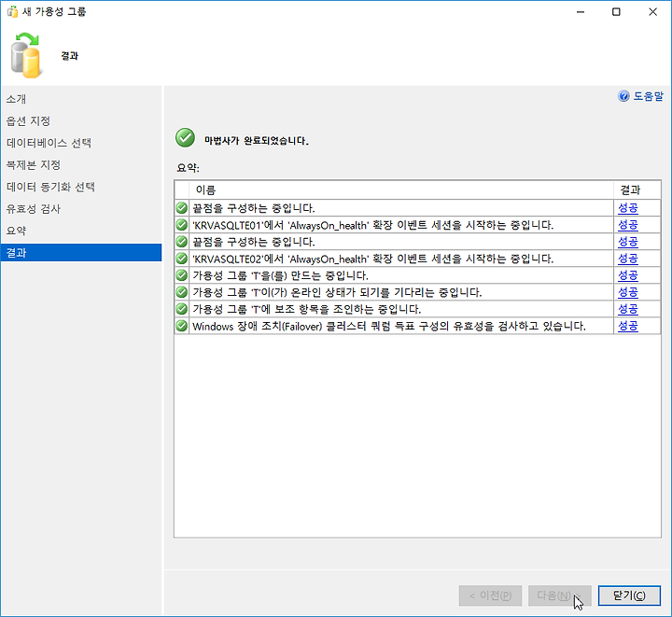The width and height of the screenshot is (672, 617).
Task: Open 성공 link for first 끝점을 구성하는 row
Action: click(x=628, y=208)
